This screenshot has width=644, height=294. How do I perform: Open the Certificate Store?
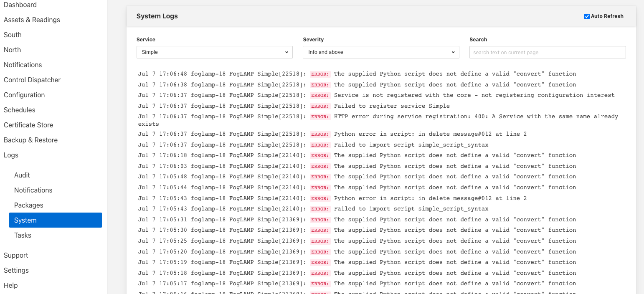pyautogui.click(x=28, y=125)
